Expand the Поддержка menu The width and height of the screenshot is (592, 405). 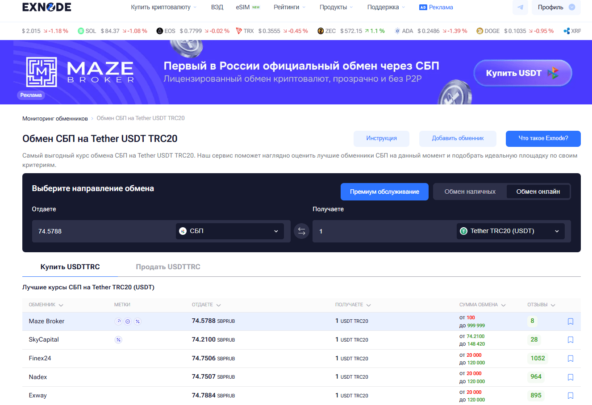pos(386,7)
